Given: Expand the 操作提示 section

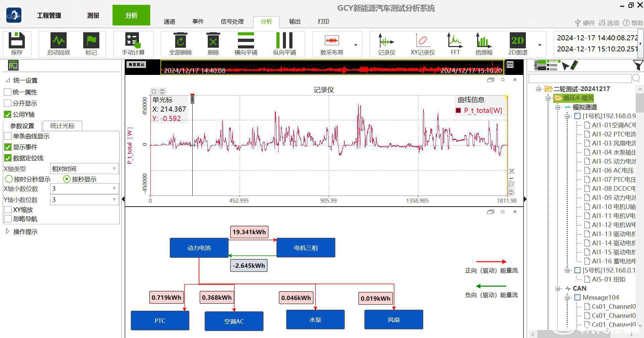Looking at the screenshot, I should pos(7,231).
